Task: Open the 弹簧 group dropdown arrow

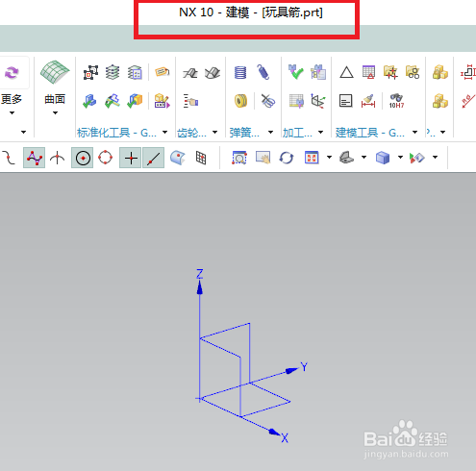Action: (270, 132)
